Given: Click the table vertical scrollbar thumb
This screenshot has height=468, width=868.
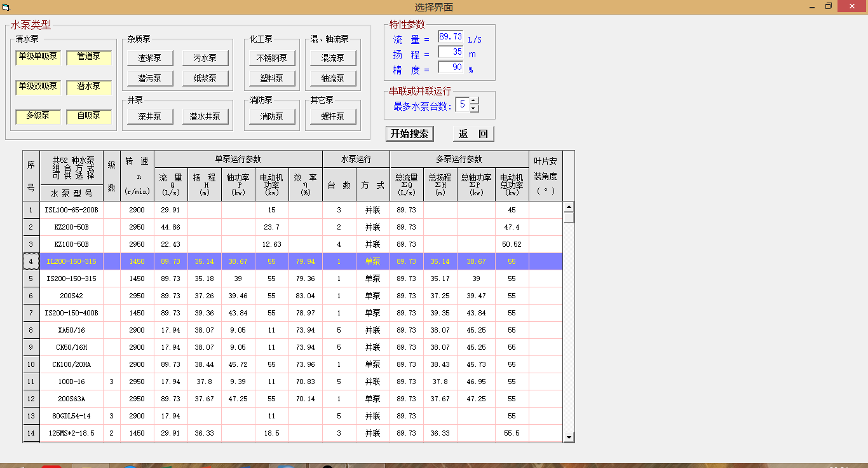Looking at the screenshot, I should [x=569, y=217].
